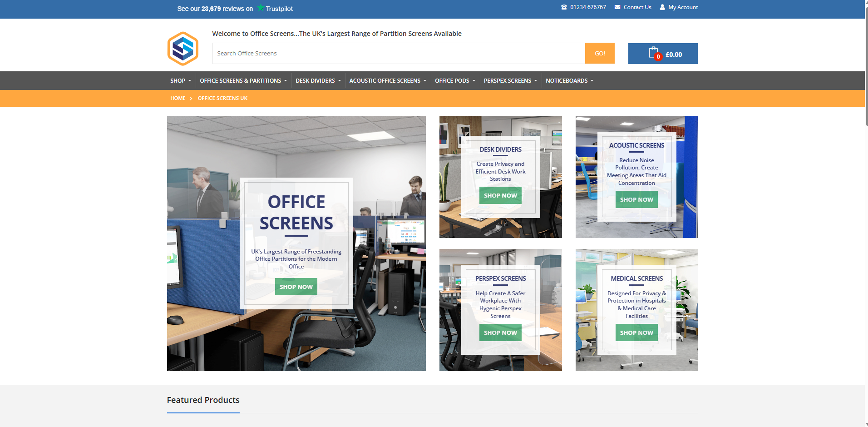Click the red basket item count badge
The image size is (868, 427).
[x=658, y=57]
